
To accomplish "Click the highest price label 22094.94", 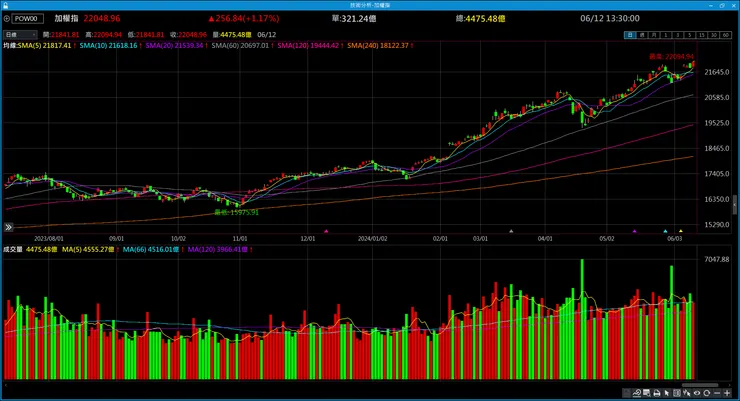I will tap(672, 57).
